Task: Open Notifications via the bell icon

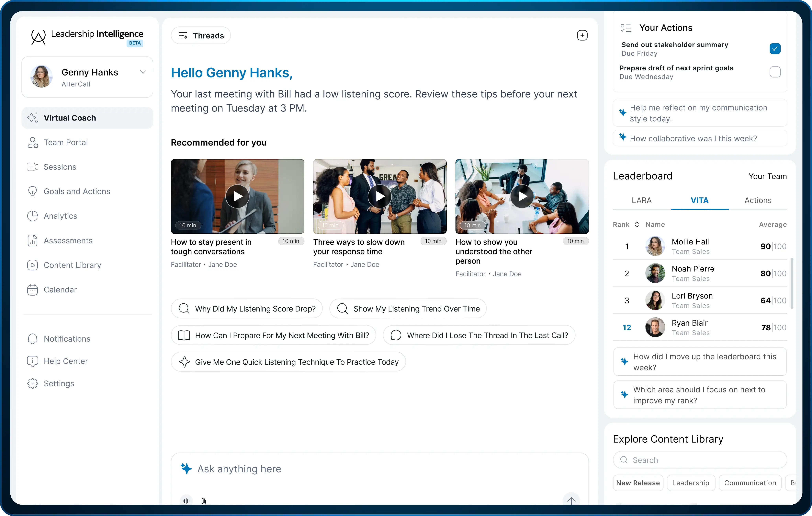Action: pos(33,338)
